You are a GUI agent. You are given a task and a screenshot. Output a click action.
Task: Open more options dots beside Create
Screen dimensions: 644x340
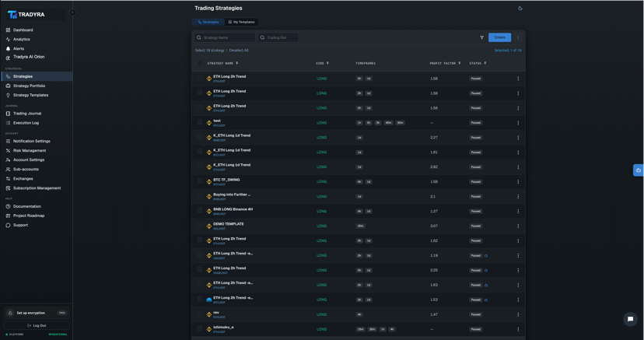click(518, 37)
